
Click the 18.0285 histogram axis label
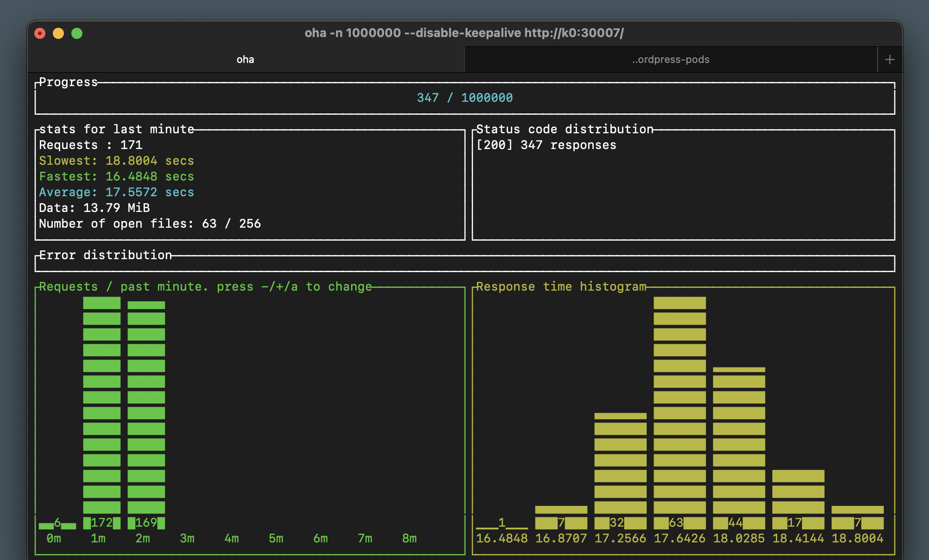pos(739,538)
